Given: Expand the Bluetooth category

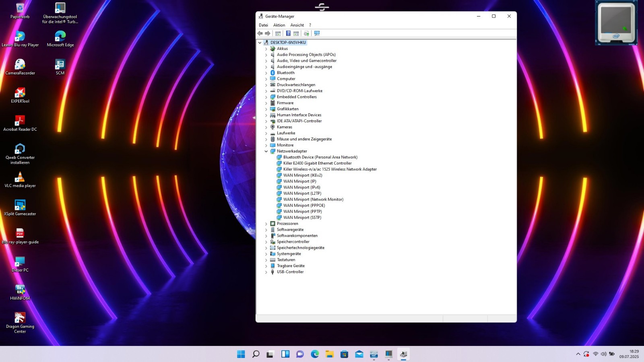Looking at the screenshot, I should (x=266, y=73).
